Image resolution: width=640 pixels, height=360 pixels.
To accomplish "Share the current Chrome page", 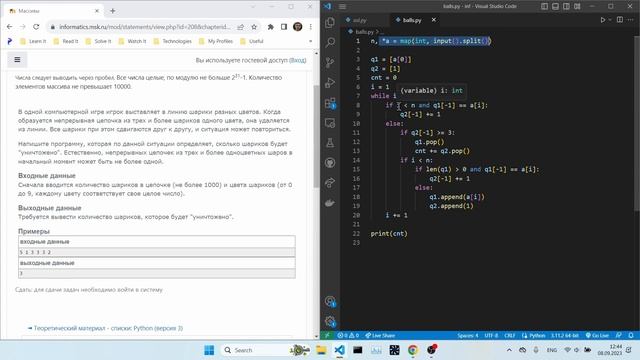I will tap(240, 27).
